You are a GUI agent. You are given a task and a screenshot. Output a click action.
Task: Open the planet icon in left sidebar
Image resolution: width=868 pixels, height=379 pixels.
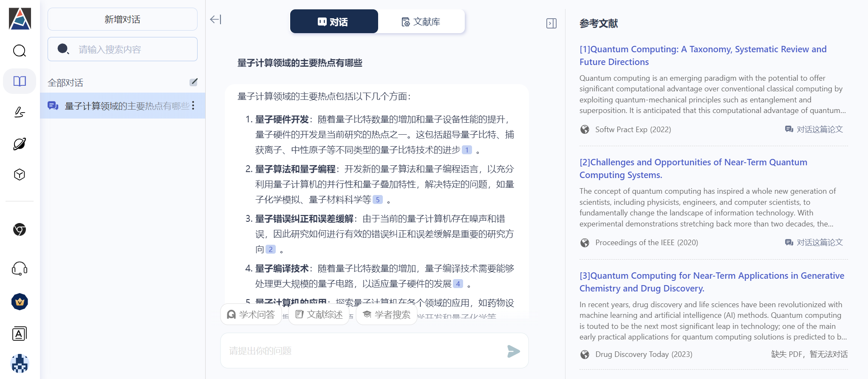[20, 144]
